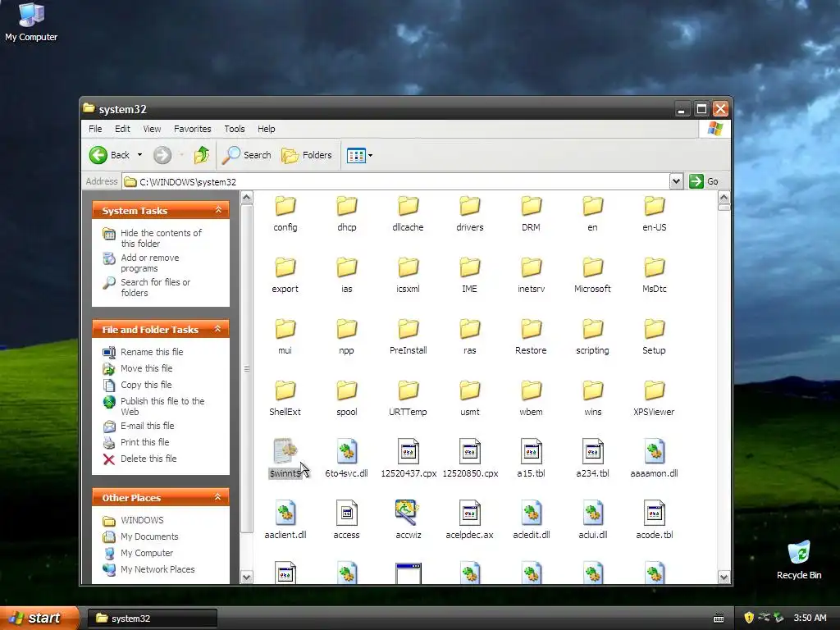This screenshot has height=630, width=840.
Task: Open the Favorites menu
Action: point(192,129)
